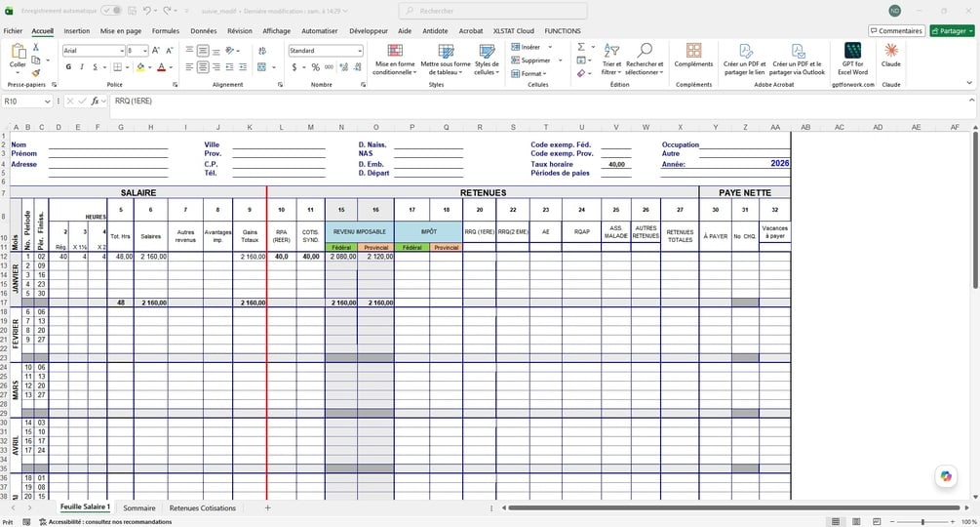Open the Arial font name dropdown
Screen dimensions: 980x527
coord(122,51)
